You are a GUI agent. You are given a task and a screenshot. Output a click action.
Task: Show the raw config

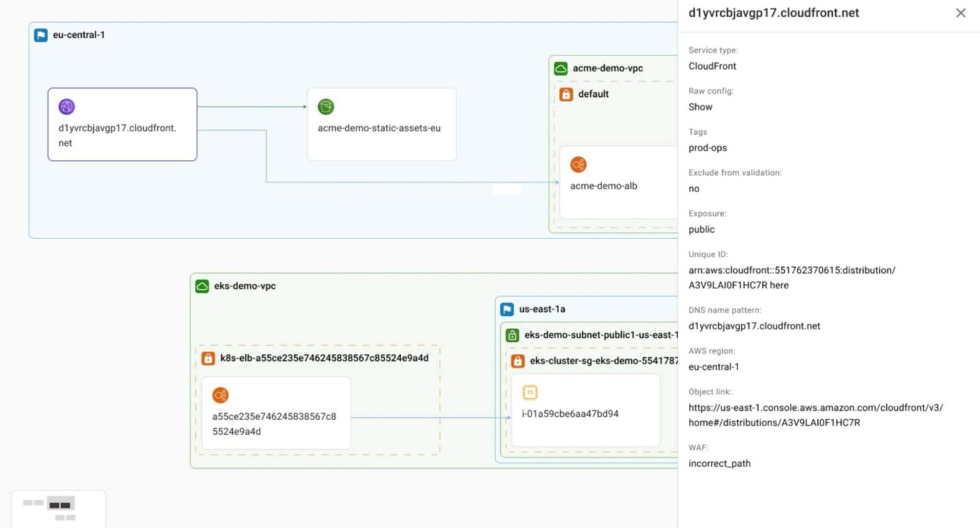(x=700, y=107)
